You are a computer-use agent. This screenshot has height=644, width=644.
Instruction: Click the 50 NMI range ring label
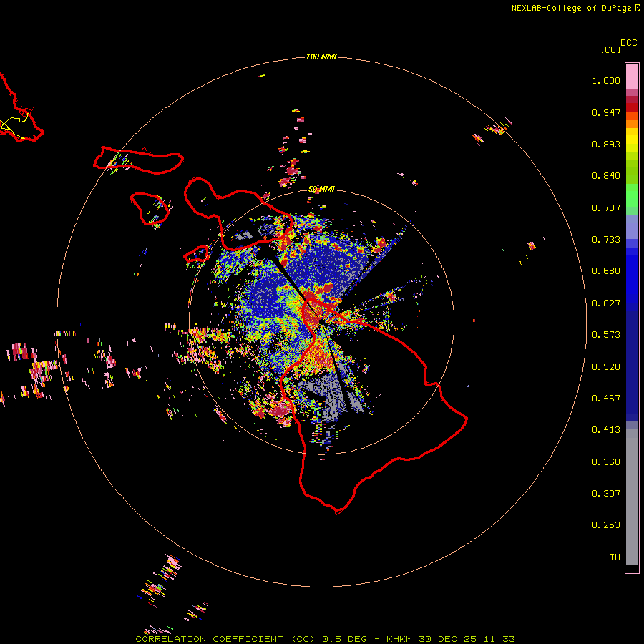[321, 190]
